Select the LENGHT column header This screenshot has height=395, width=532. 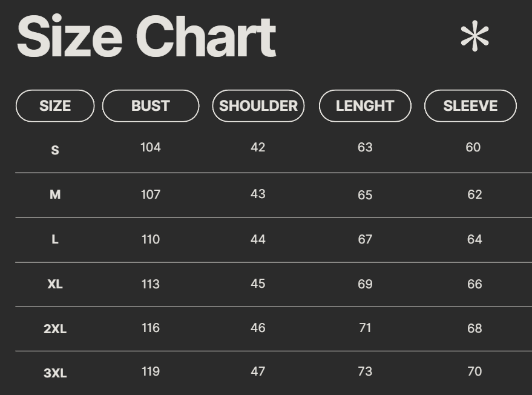tap(365, 106)
